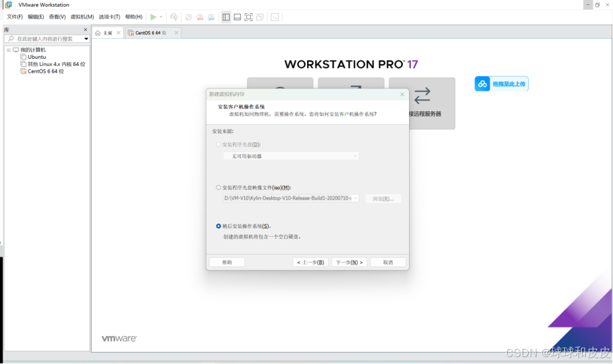Click the 其他 Linux 4.x VM icon in library
Screen dimensions: 613x364
[x=23, y=64]
